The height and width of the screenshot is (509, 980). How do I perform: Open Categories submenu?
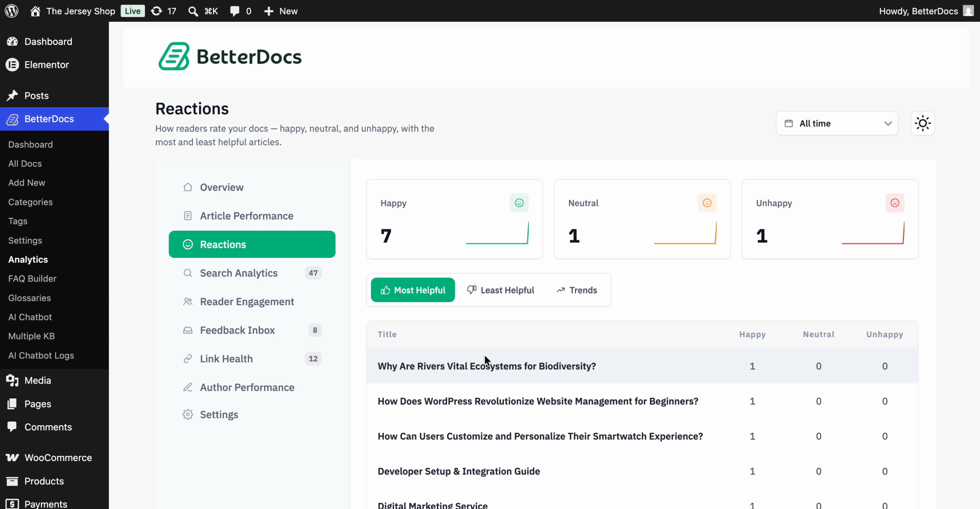[x=31, y=202]
